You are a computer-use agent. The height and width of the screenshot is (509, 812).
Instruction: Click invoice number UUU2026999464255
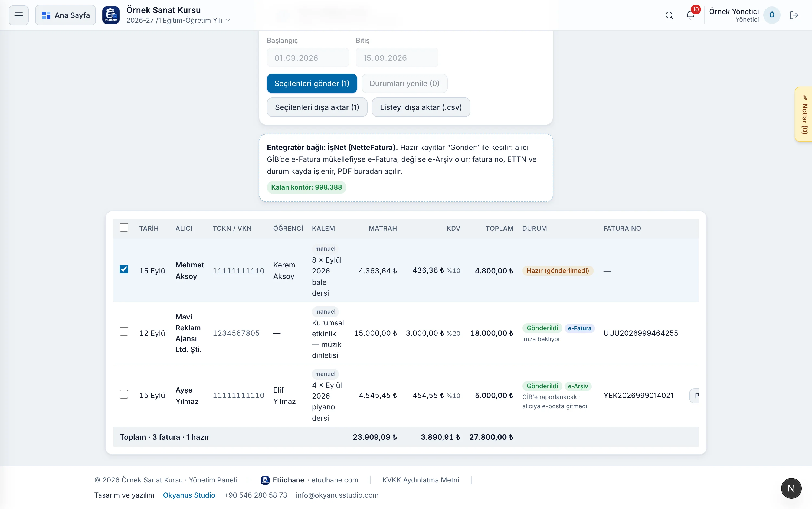(x=640, y=333)
